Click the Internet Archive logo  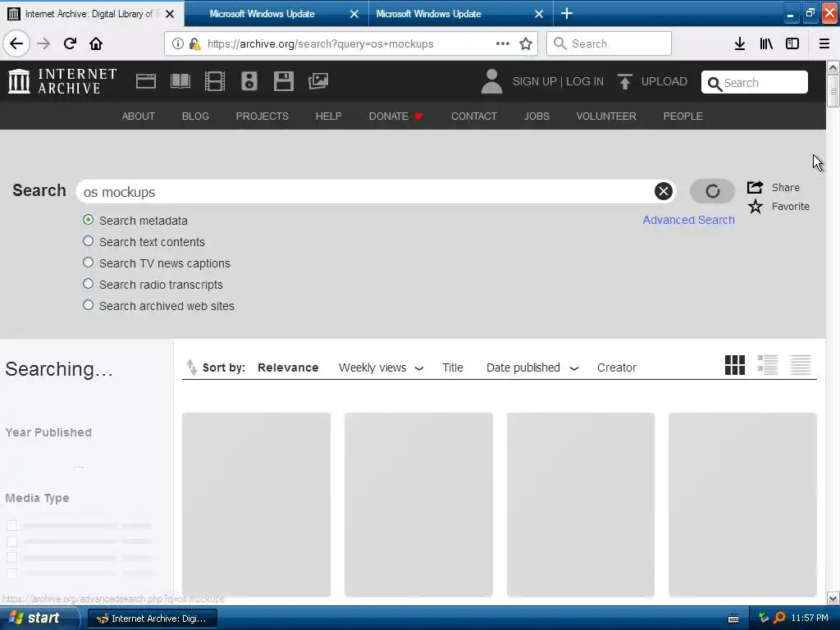click(62, 81)
